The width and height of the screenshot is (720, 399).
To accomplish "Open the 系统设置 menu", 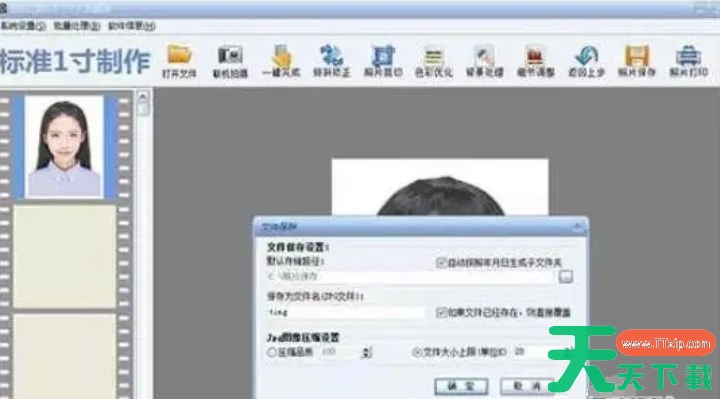I will coord(23,26).
